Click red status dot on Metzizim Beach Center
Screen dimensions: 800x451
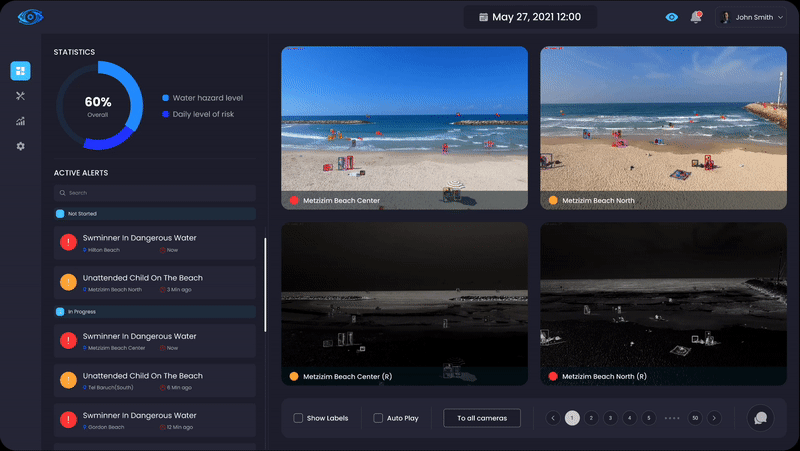click(294, 201)
